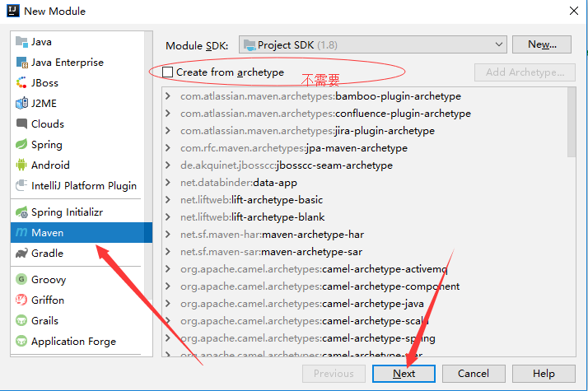Image resolution: width=588 pixels, height=391 pixels.
Task: Click the Next button
Action: pyautogui.click(x=404, y=374)
